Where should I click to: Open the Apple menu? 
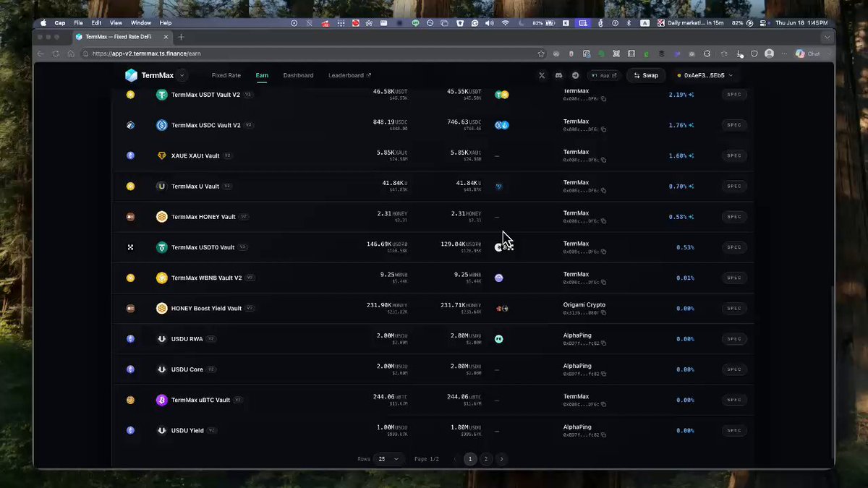pyautogui.click(x=43, y=23)
